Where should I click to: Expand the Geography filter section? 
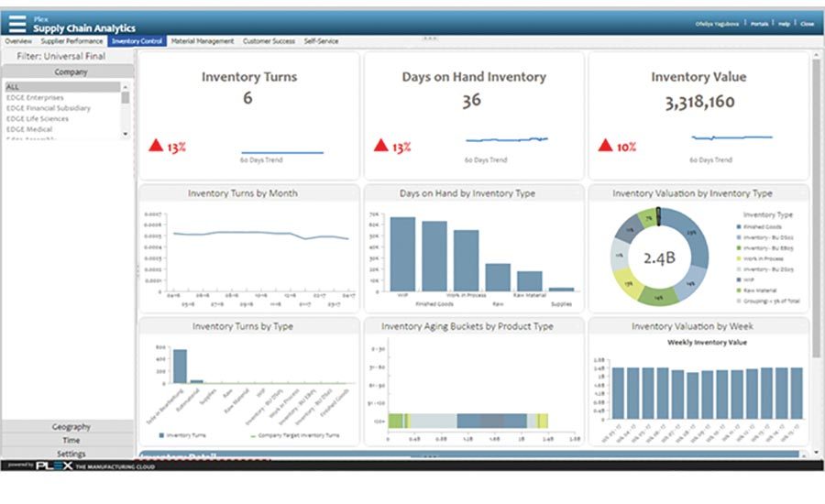click(71, 427)
